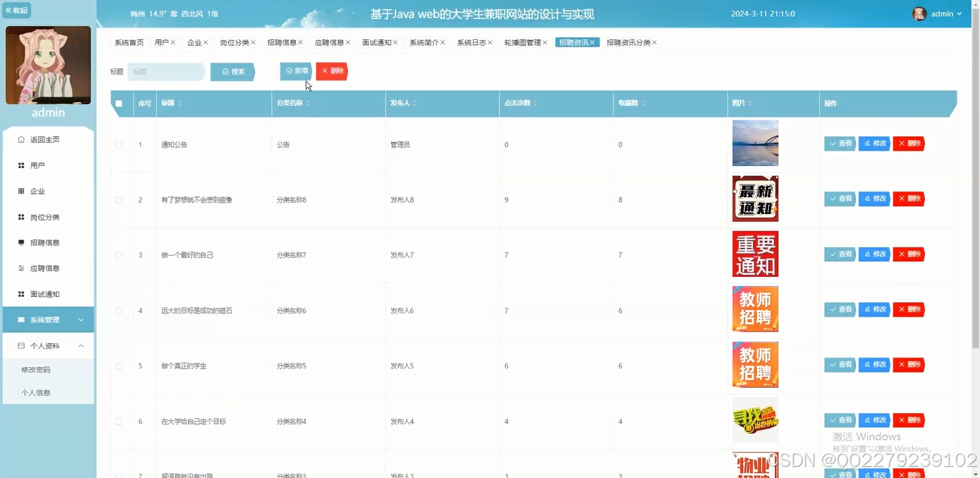Open the admin account dropdown
980x478 pixels.
945,13
